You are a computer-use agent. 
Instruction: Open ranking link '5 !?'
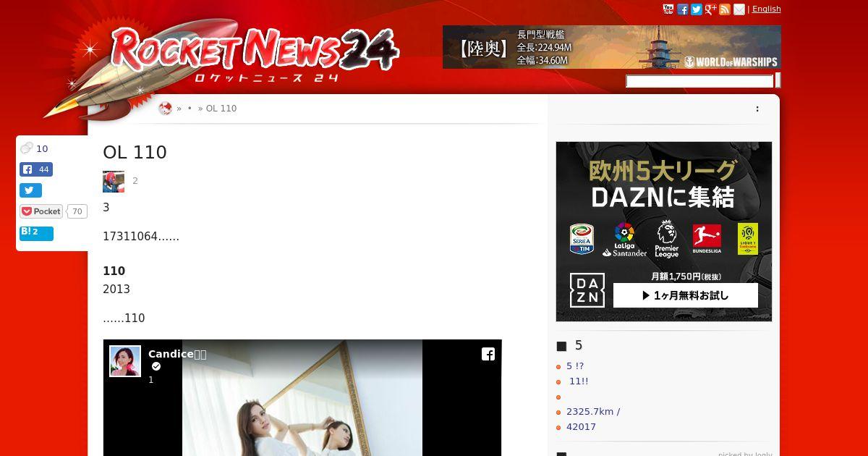pos(575,366)
